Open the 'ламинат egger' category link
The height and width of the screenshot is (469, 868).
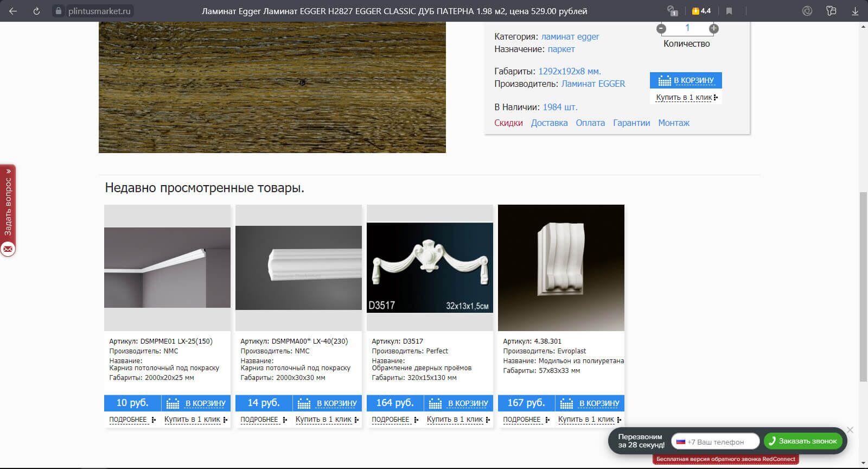click(x=570, y=37)
